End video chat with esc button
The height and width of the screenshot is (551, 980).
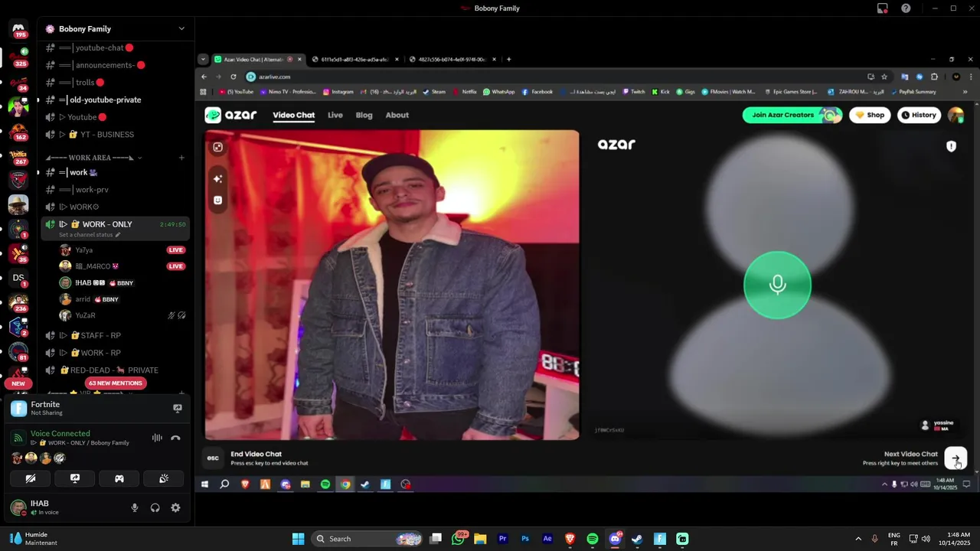point(214,458)
